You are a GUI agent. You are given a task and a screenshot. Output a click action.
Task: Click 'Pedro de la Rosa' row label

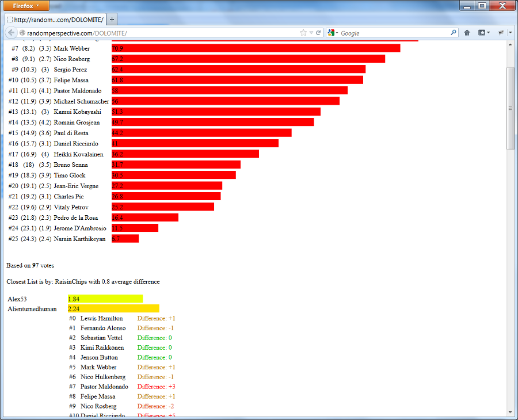pos(75,218)
